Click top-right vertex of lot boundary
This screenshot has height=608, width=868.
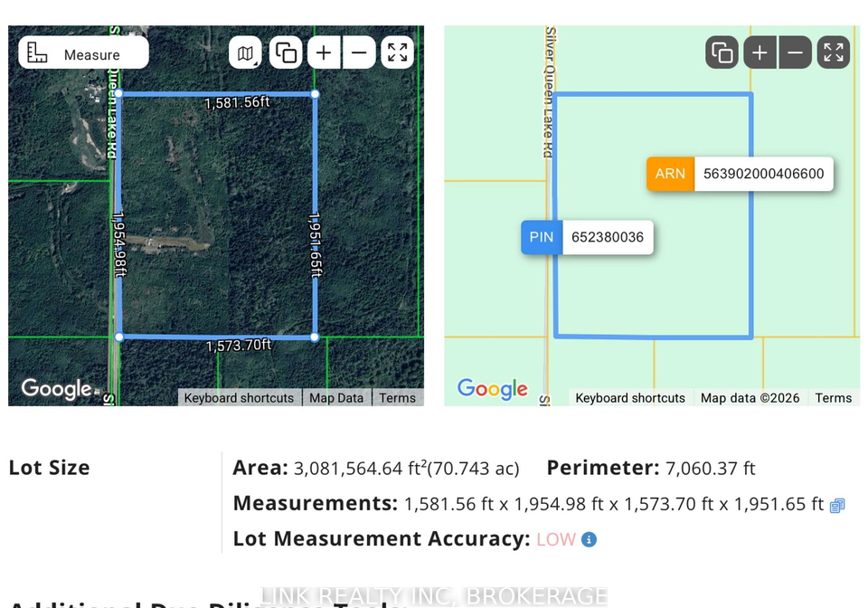315,94
